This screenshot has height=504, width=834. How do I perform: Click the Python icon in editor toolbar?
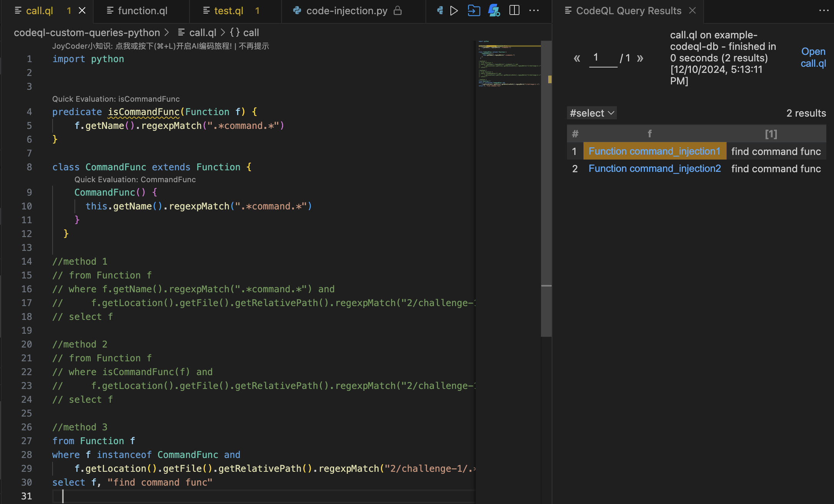(440, 11)
